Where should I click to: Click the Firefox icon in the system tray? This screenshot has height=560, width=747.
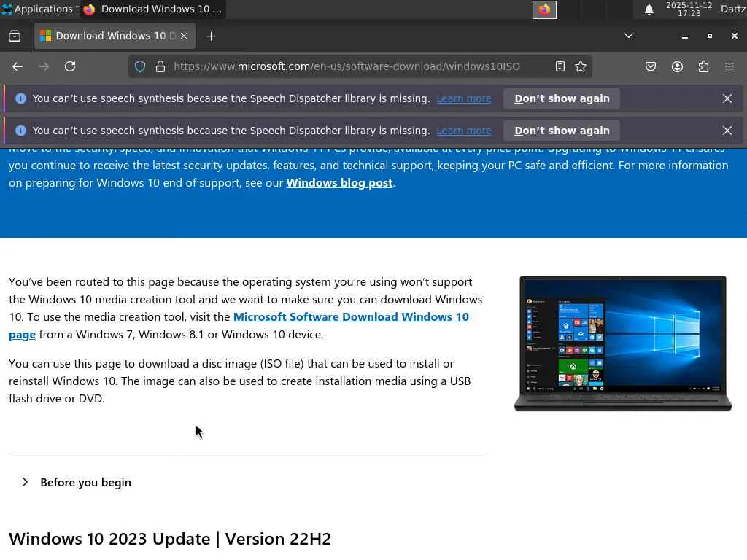click(544, 9)
